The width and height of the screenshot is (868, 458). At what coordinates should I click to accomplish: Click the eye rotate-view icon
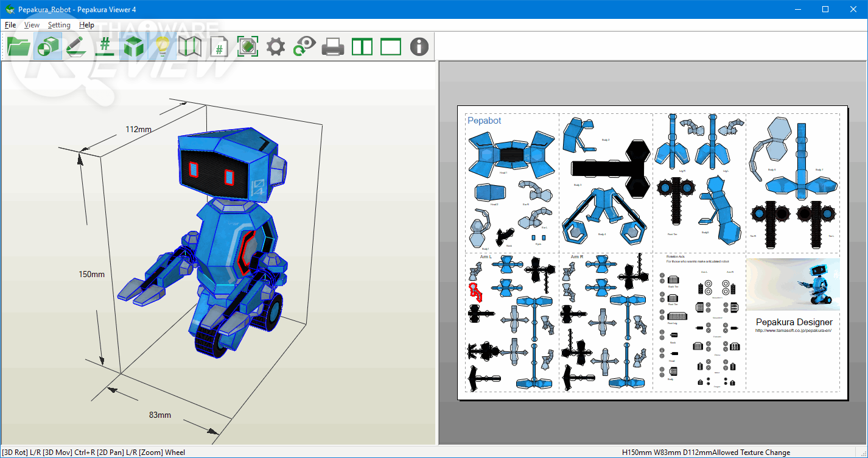coord(304,46)
